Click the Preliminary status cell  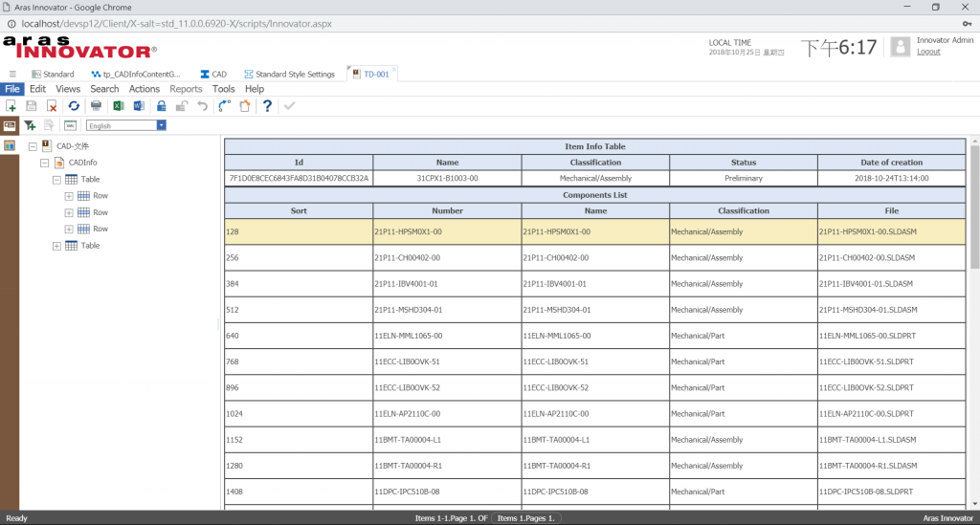click(743, 179)
